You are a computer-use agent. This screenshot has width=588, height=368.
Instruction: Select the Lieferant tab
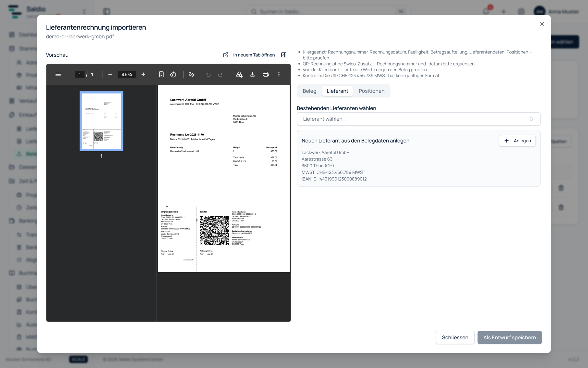(x=337, y=91)
